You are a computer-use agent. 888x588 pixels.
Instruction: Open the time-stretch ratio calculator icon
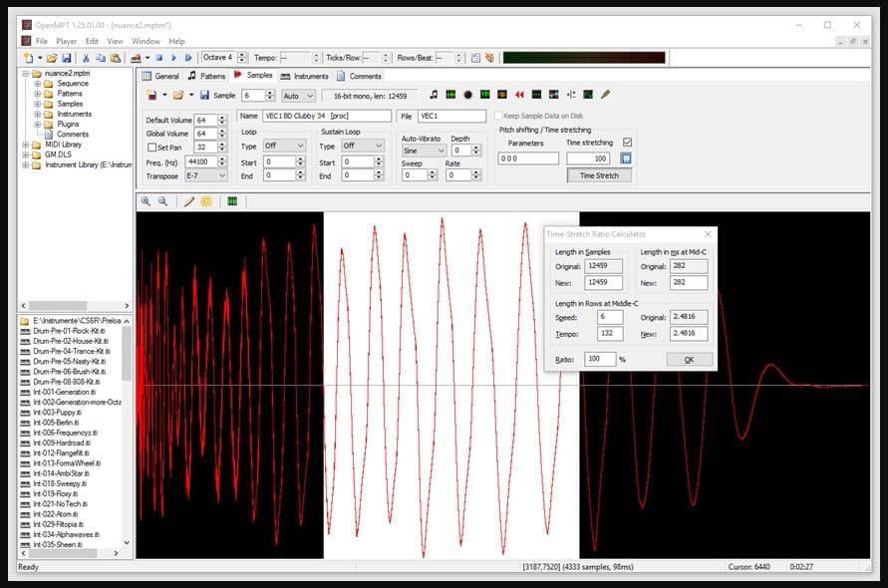pos(626,158)
